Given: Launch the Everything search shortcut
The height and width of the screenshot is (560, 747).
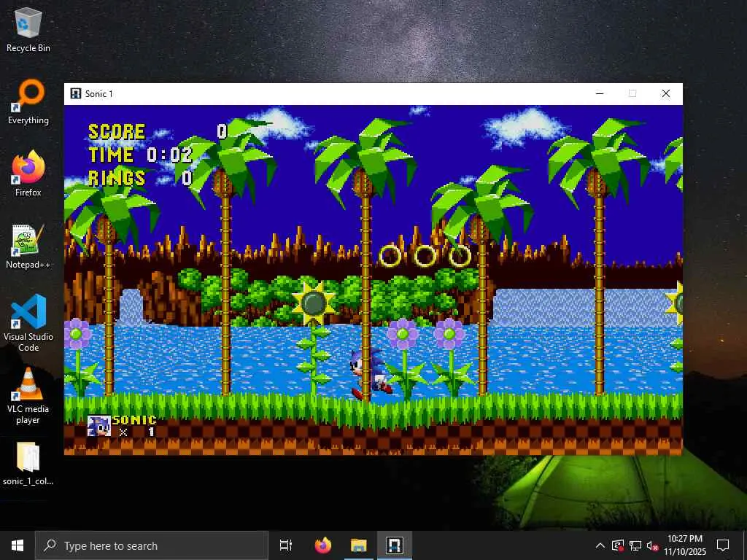Looking at the screenshot, I should tap(28, 102).
